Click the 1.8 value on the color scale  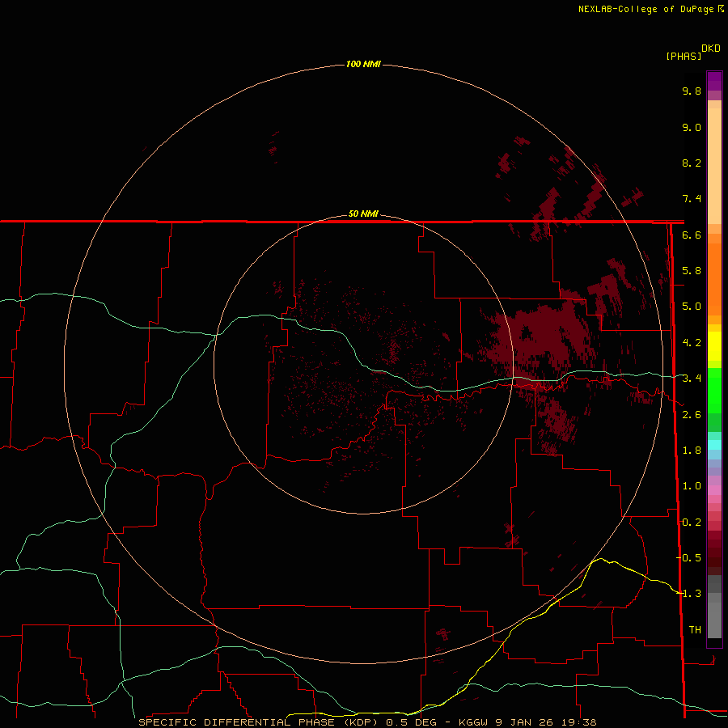point(692,451)
